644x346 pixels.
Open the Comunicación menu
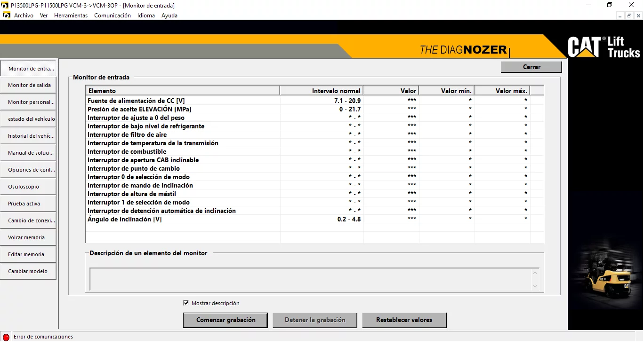[113, 15]
